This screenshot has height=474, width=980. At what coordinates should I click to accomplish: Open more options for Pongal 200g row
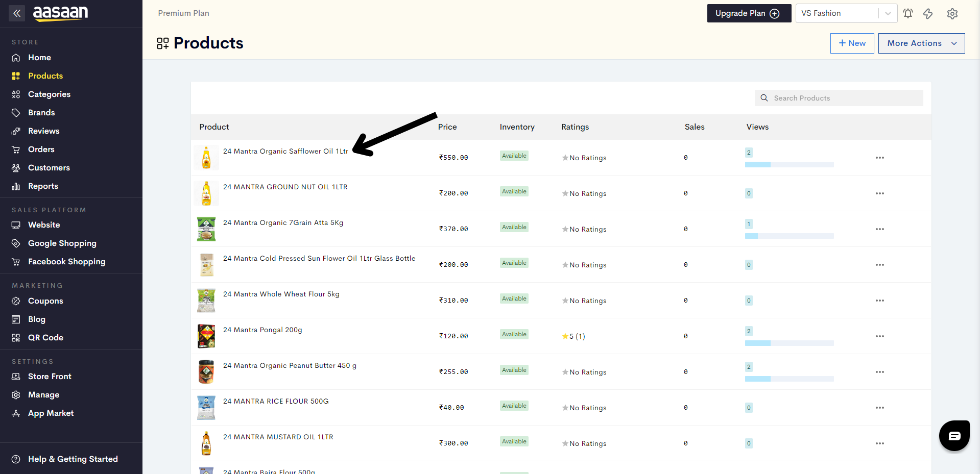pyautogui.click(x=880, y=336)
